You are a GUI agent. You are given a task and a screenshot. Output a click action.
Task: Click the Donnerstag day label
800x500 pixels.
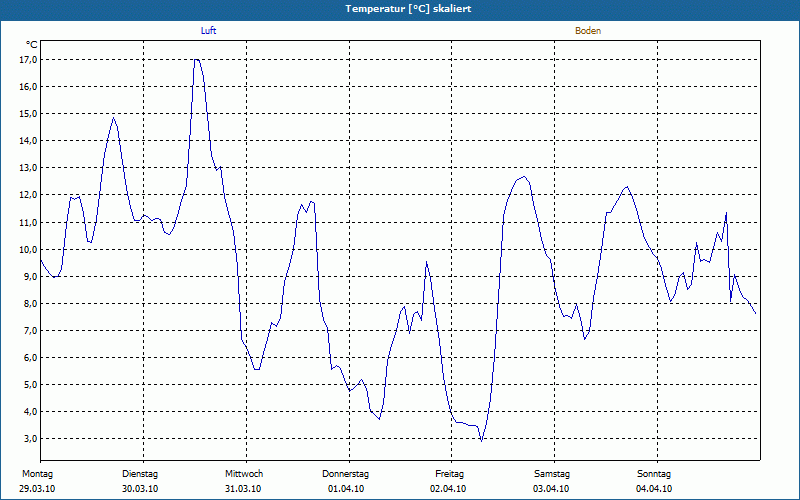[x=345, y=474]
